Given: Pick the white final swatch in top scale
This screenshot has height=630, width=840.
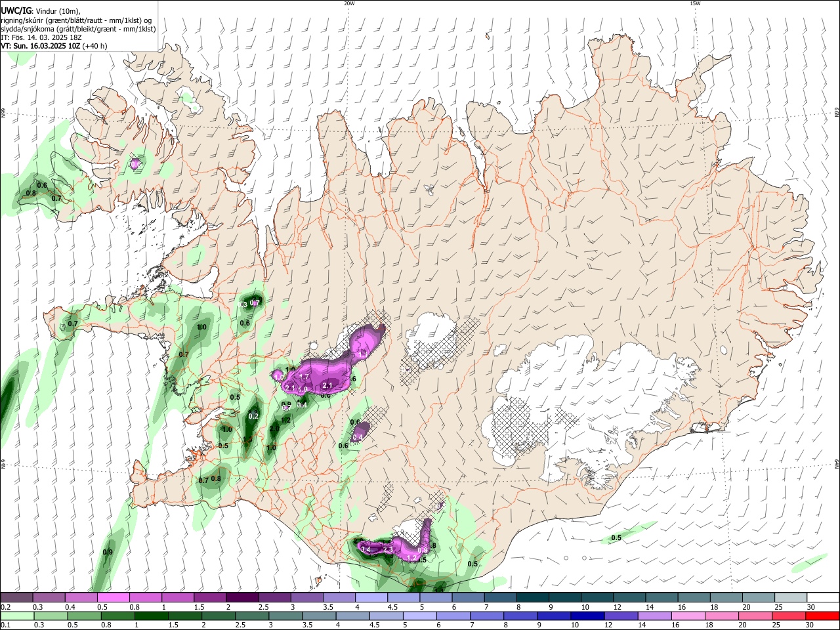Looking at the screenshot, I should (822, 598).
